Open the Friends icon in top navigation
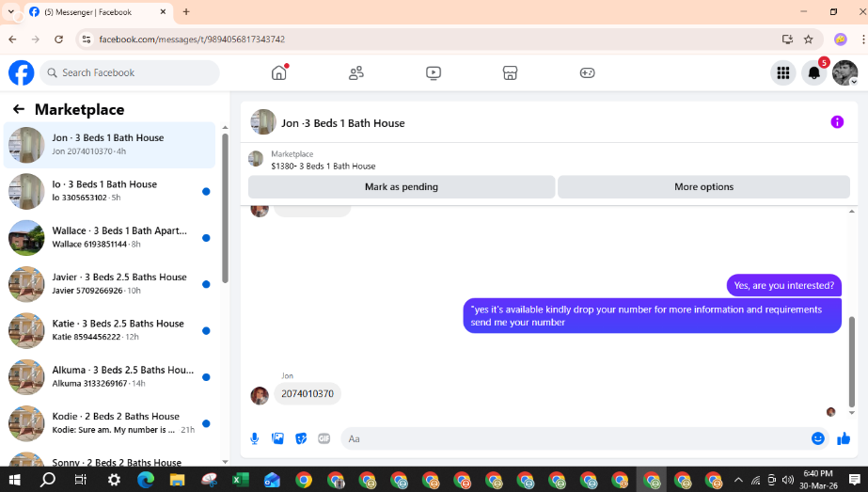The image size is (868, 492). [356, 72]
